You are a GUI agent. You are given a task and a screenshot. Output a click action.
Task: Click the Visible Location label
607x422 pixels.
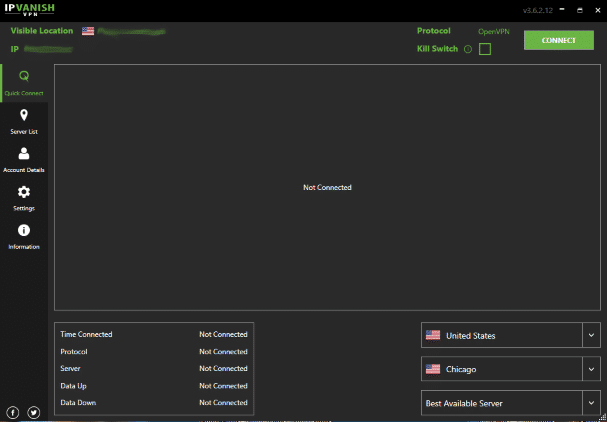coord(42,31)
